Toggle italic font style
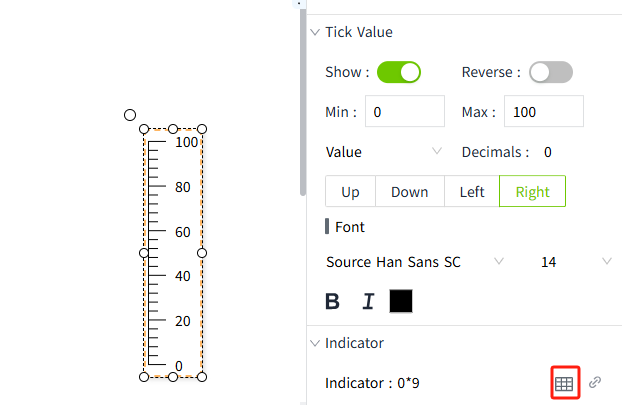Viewport: 622px width, 405px height. 367,301
